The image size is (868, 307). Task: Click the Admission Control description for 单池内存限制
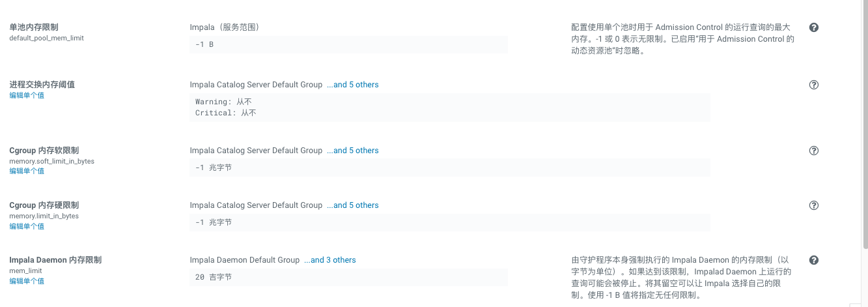(x=683, y=39)
